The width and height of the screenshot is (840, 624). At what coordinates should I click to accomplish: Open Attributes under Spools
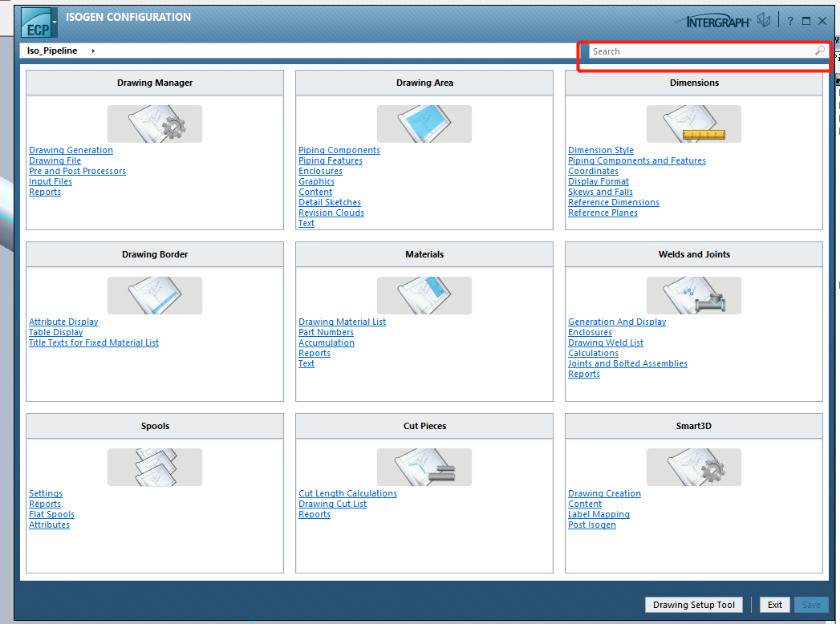coord(49,525)
